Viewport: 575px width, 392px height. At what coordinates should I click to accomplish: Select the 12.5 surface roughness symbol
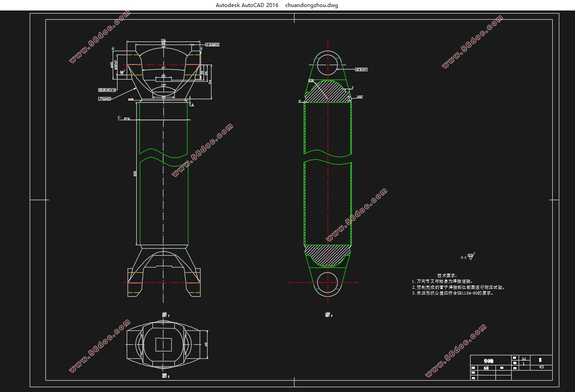[x=470, y=257]
